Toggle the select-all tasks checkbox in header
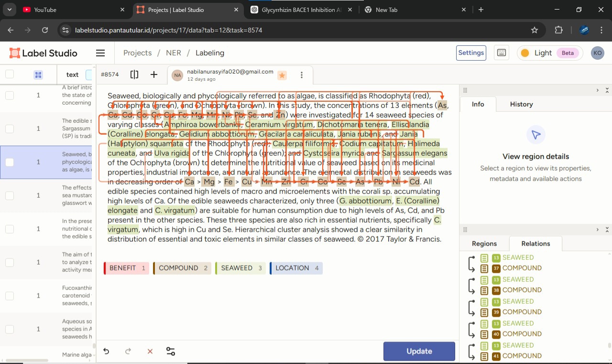This screenshot has height=364, width=612. pyautogui.click(x=10, y=74)
